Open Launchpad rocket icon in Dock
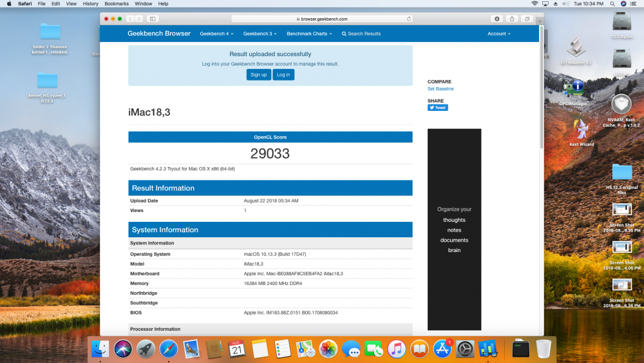Screen dimensions: 644x363 pos(146,349)
